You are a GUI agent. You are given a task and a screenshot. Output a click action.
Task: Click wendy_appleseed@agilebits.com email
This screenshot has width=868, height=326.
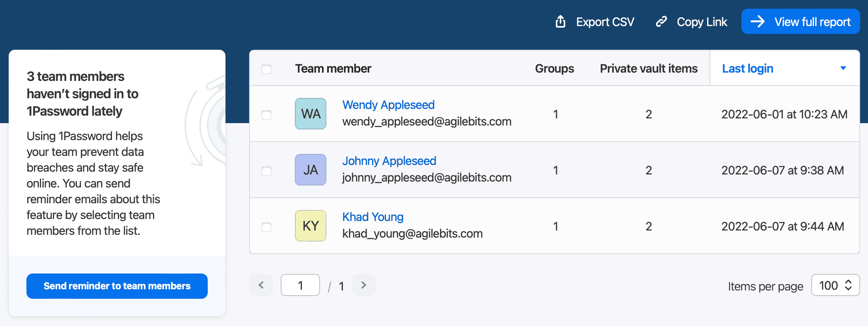click(427, 122)
